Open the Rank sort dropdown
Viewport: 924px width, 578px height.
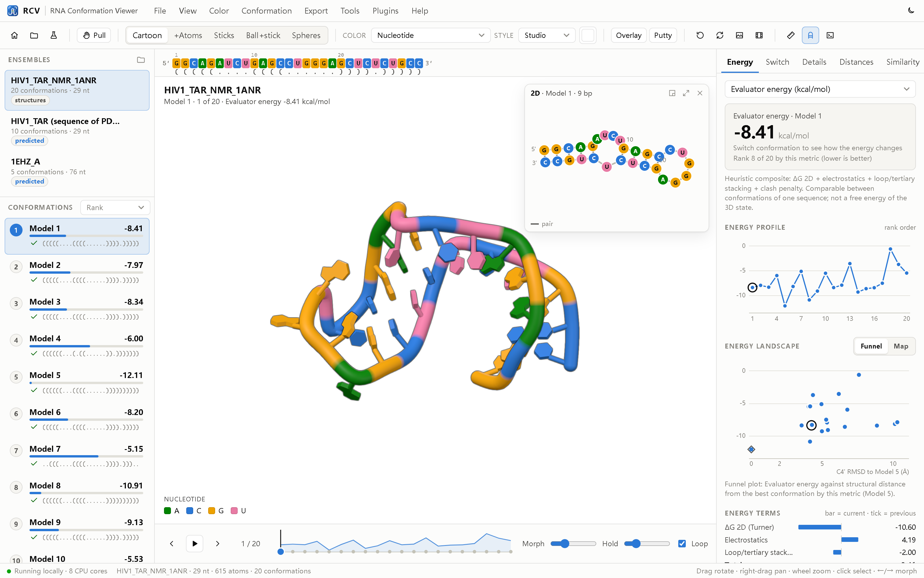coord(115,208)
